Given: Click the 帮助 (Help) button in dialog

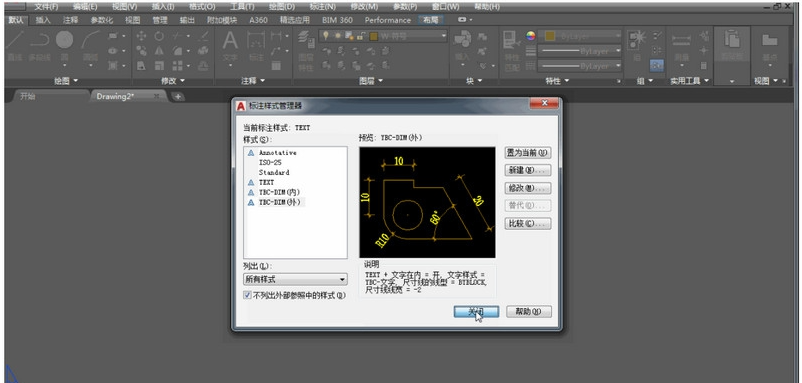Looking at the screenshot, I should (529, 311).
